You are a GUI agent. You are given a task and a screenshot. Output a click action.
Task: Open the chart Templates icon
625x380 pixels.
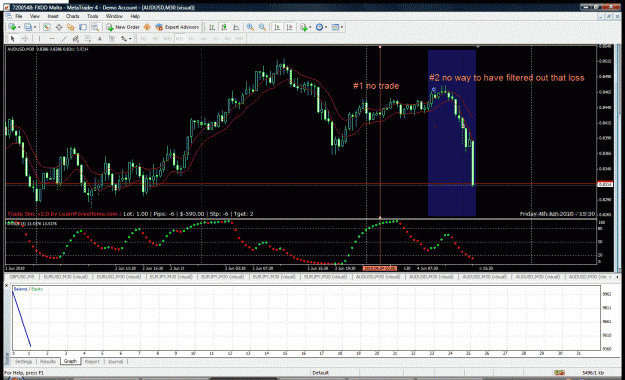(335, 27)
